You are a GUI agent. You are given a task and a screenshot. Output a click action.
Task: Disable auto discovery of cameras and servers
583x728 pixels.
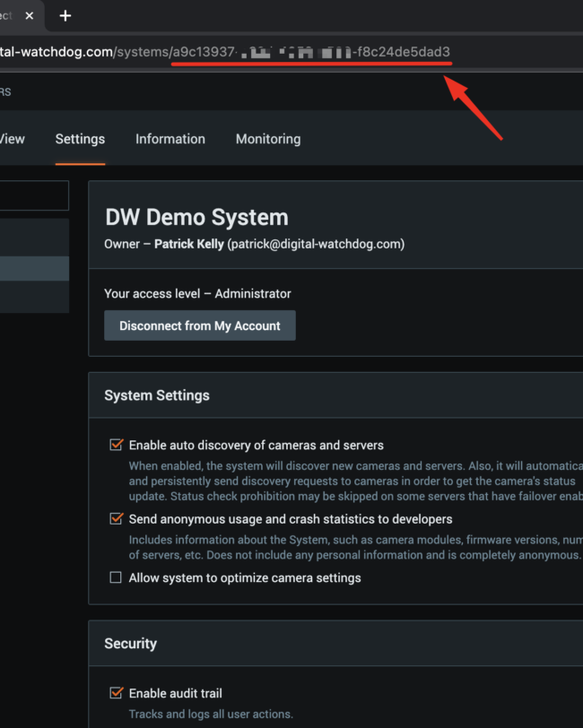[x=116, y=445]
